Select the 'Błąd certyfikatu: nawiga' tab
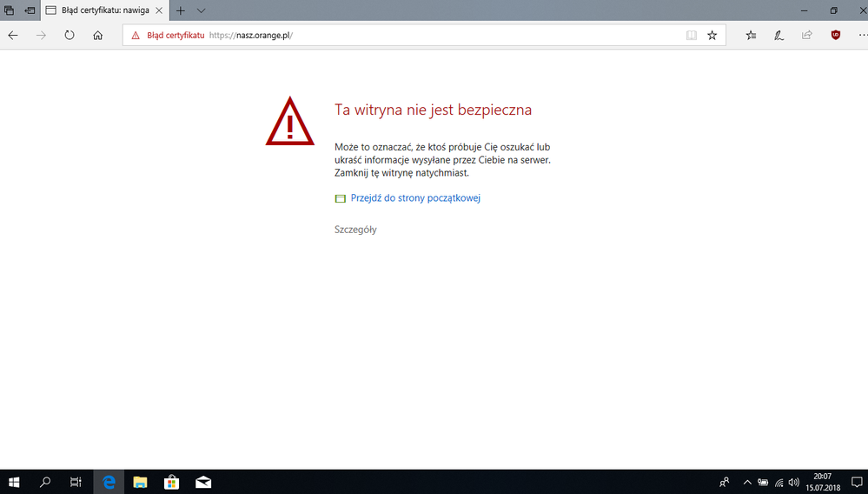 click(104, 10)
